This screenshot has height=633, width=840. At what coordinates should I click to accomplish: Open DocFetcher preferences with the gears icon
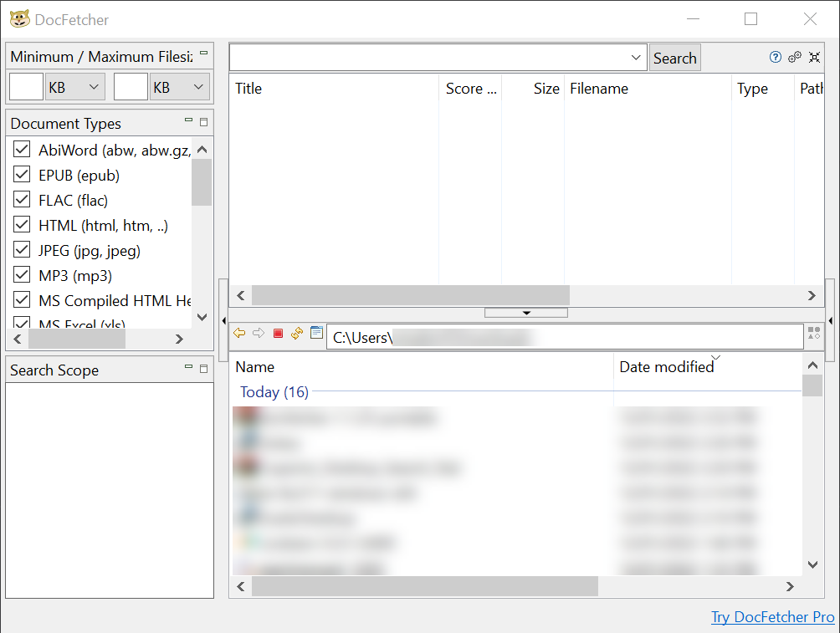coord(795,57)
